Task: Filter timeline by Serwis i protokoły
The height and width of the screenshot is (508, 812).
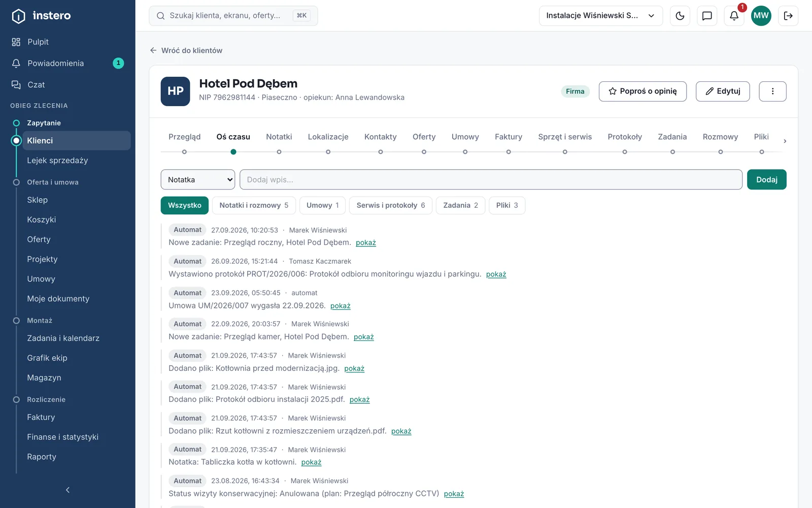Action: pyautogui.click(x=391, y=205)
